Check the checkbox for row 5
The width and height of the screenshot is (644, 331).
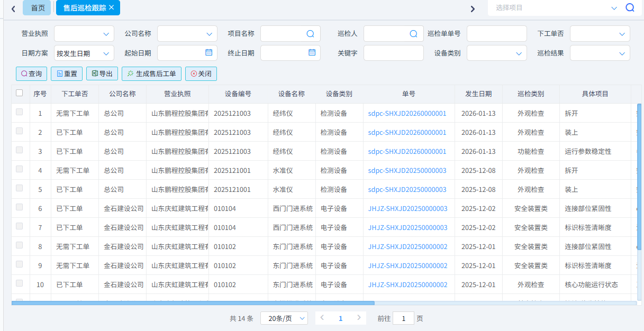pos(20,189)
